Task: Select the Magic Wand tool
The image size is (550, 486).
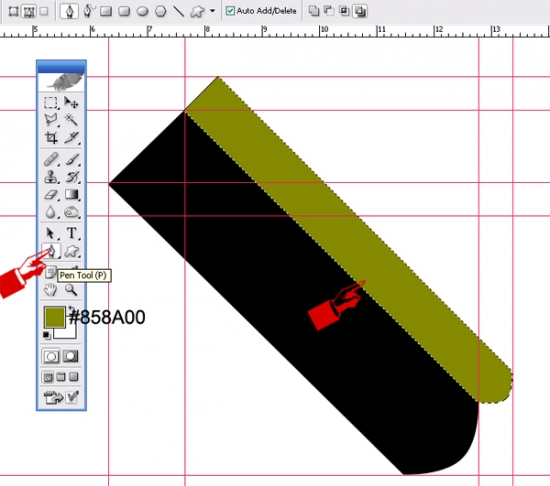Action: pyautogui.click(x=71, y=120)
